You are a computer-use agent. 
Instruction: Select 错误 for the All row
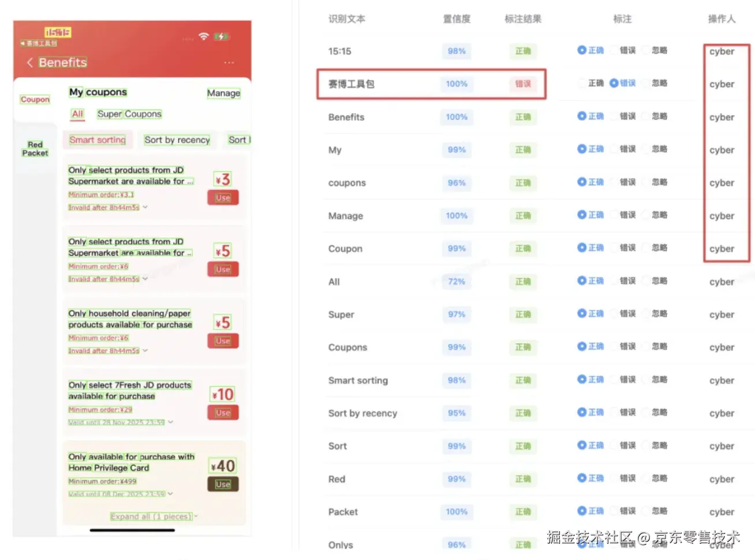click(622, 281)
